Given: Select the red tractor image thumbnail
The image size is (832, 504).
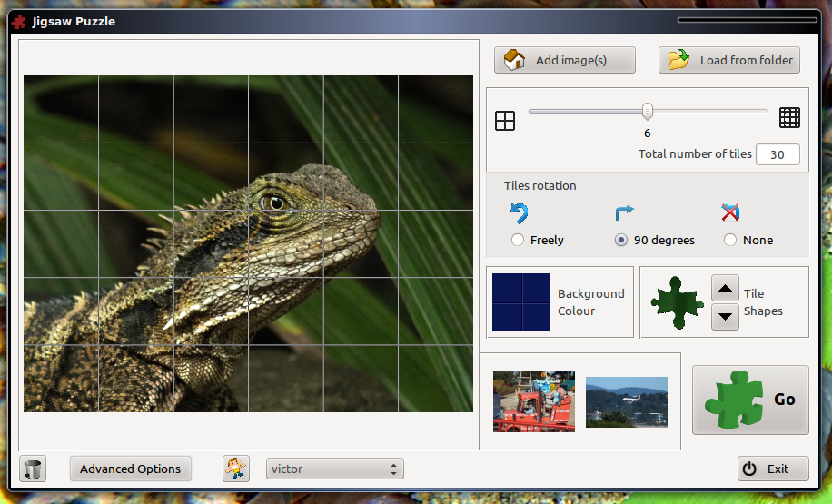Looking at the screenshot, I should pos(534,401).
